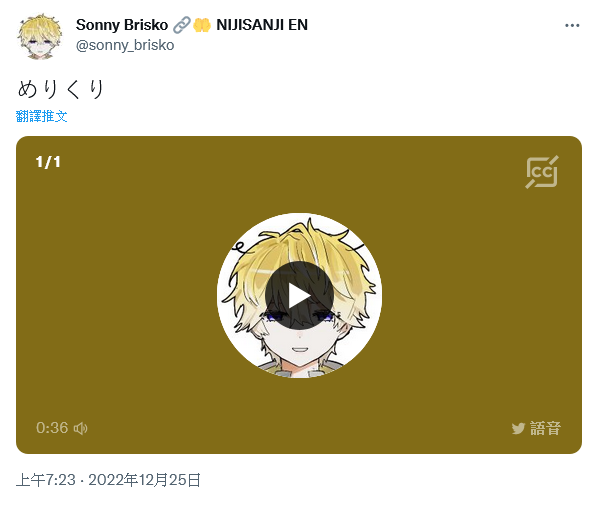Open Sonny Brisko's profile avatar
Image resolution: width=598 pixels, height=505 pixels.
click(x=40, y=36)
